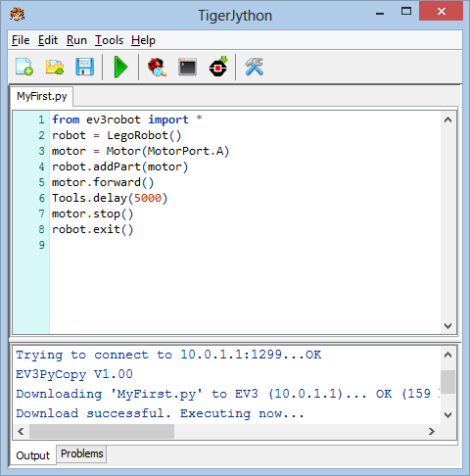Close the TigerJython window
Screen dimensions: 470x476
pos(442,12)
